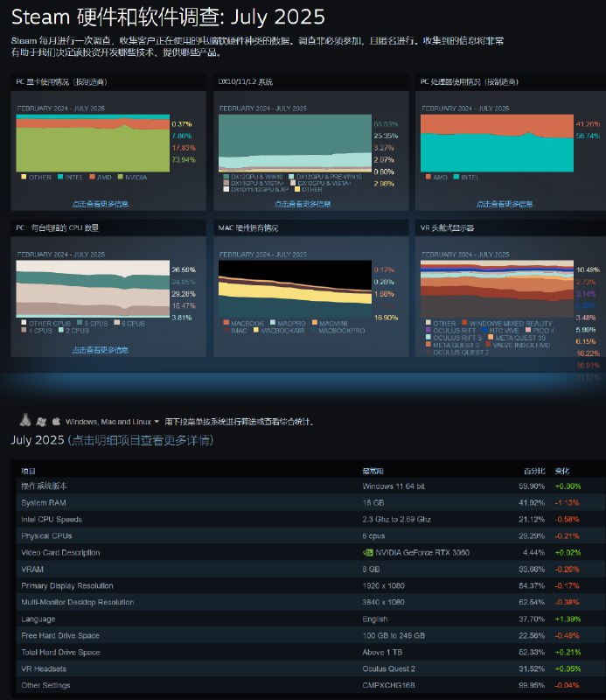606x700 pixels.
Task: Click the Apple platform icon
Action: (x=56, y=421)
